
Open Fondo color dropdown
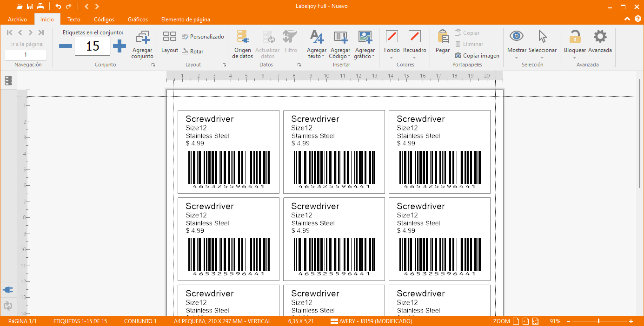392,45
